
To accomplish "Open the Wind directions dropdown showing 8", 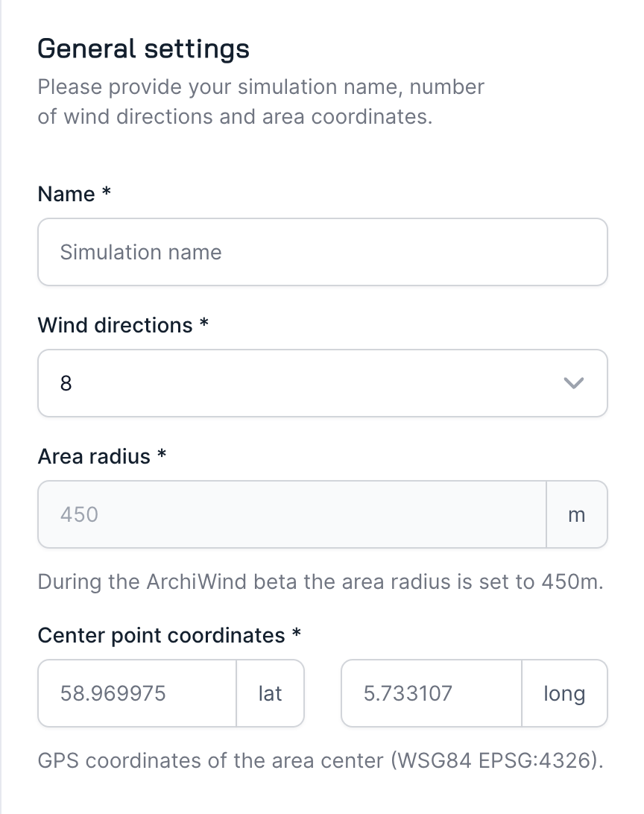I will click(x=298, y=383).
